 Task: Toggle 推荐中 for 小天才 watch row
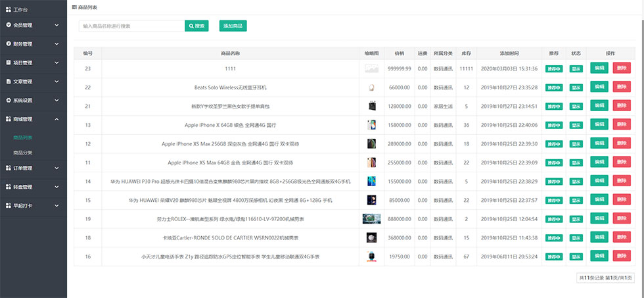point(554,257)
